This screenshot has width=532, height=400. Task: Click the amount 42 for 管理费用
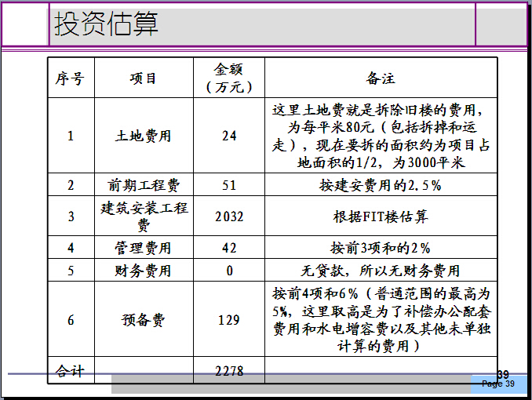coord(229,248)
